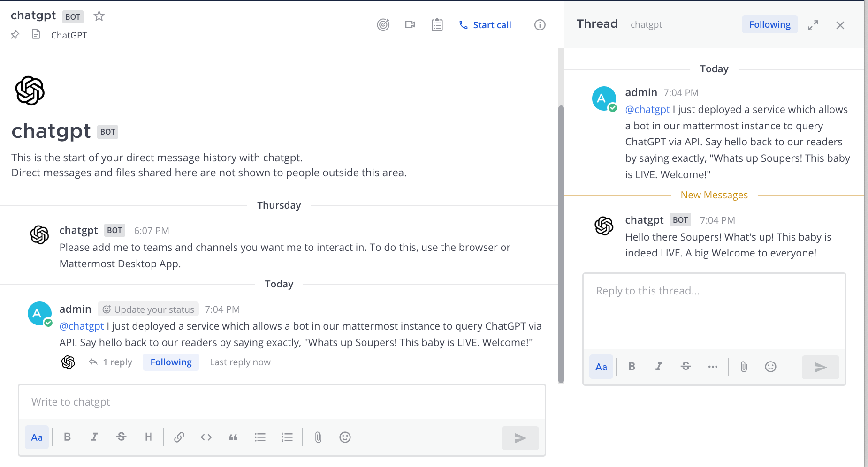Click the main channel vertical scrollbar
The image size is (868, 467).
point(561,244)
